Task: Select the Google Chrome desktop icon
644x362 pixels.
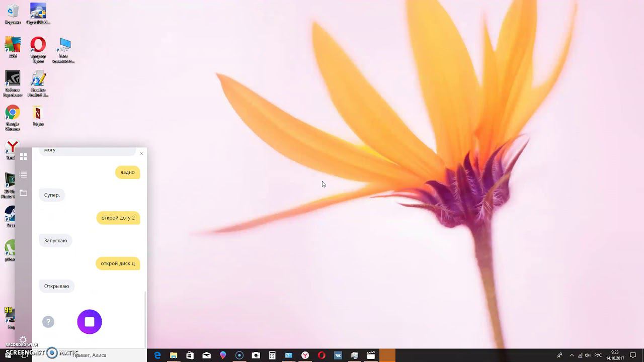Action: click(13, 118)
